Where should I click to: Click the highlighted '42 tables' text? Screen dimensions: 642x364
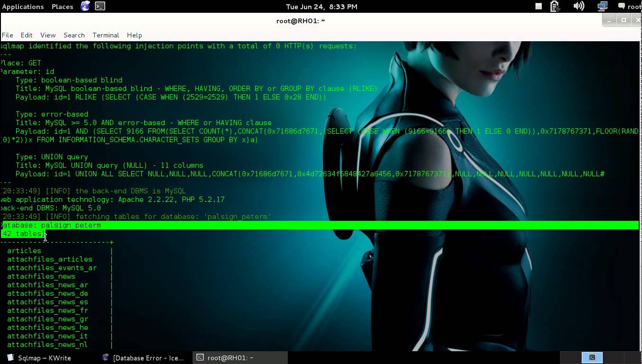23,234
